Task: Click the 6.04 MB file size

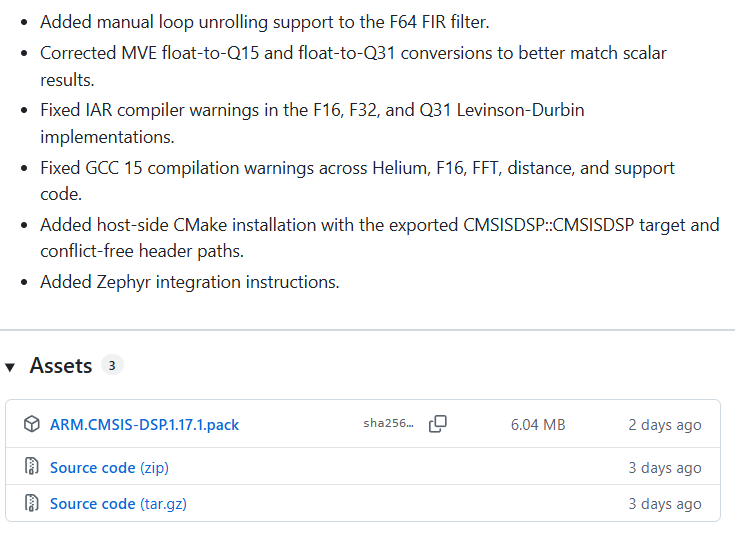Action: [x=538, y=424]
